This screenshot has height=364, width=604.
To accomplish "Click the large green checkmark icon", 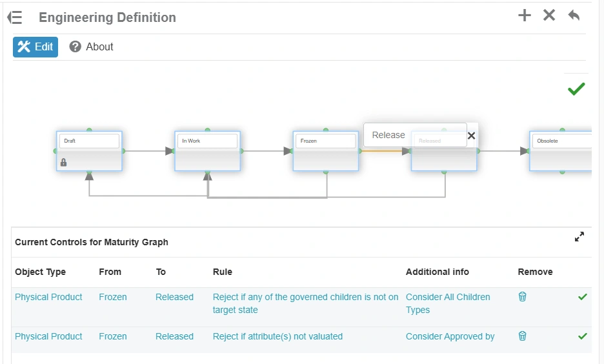I will [x=576, y=89].
